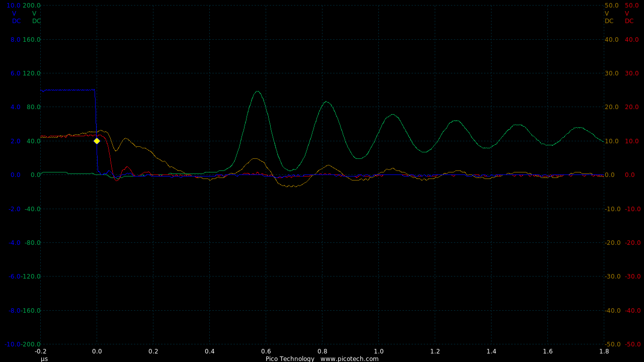Click the 0.6 tick on time axis
The height and width of the screenshot is (362, 644).
[x=266, y=351]
